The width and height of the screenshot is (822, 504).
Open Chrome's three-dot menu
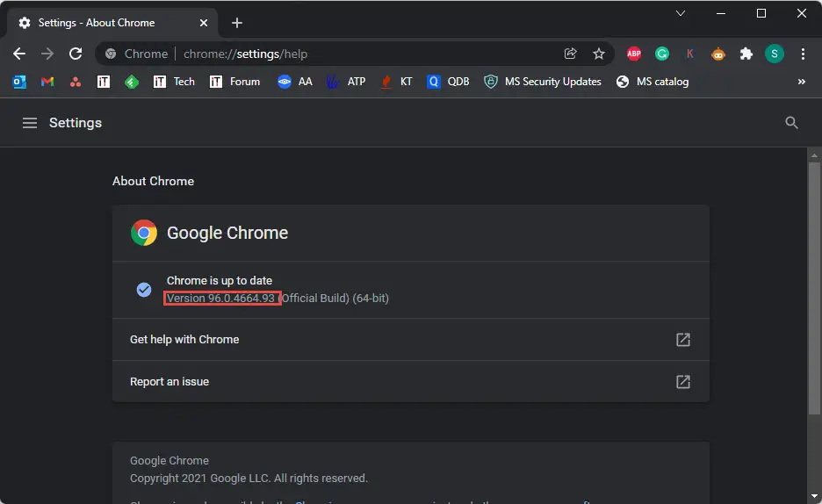click(x=803, y=54)
